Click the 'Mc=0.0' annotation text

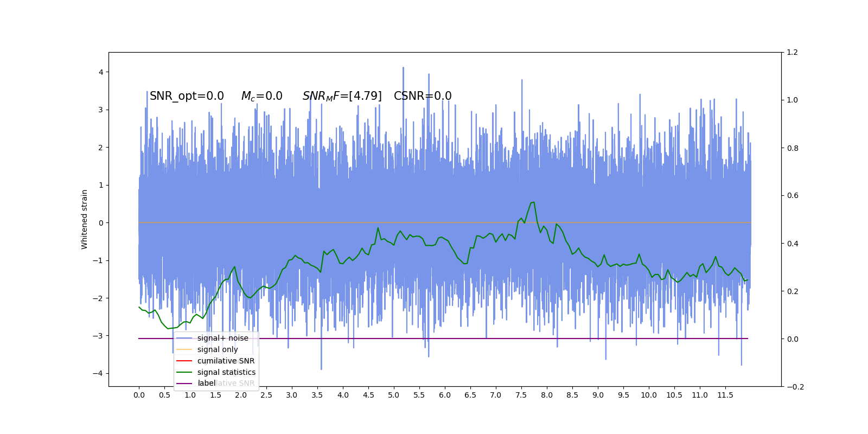tap(261, 96)
